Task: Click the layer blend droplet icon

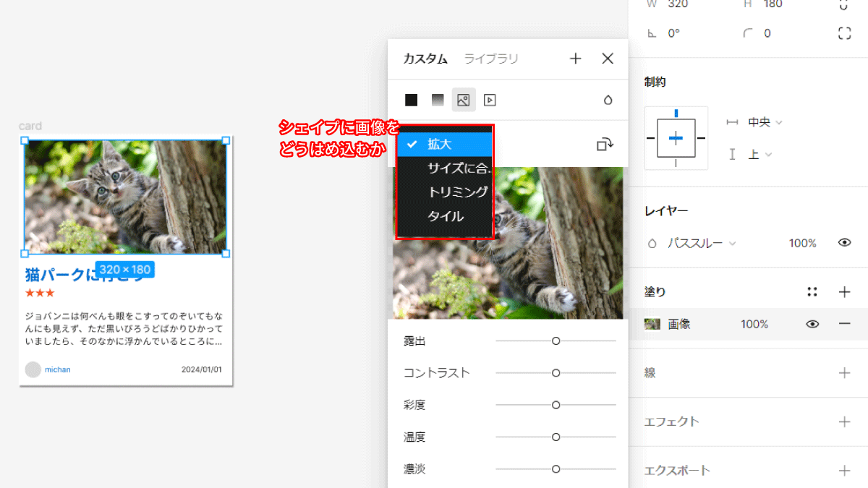Action: coord(652,244)
